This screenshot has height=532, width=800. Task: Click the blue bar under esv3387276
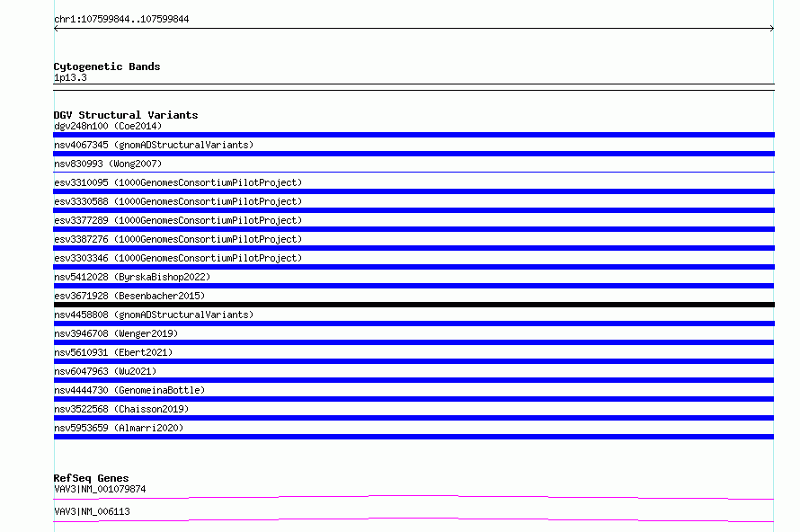(413, 248)
